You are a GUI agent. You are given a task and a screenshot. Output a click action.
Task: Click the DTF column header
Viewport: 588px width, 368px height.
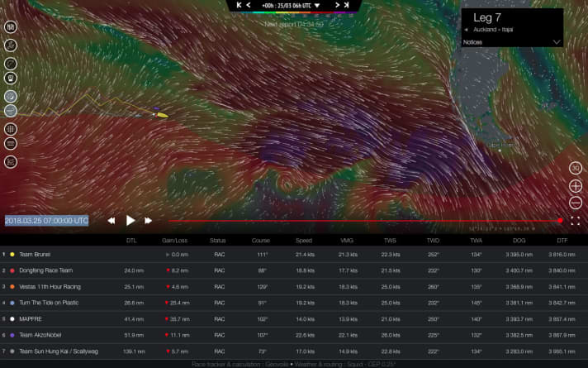tap(562, 241)
